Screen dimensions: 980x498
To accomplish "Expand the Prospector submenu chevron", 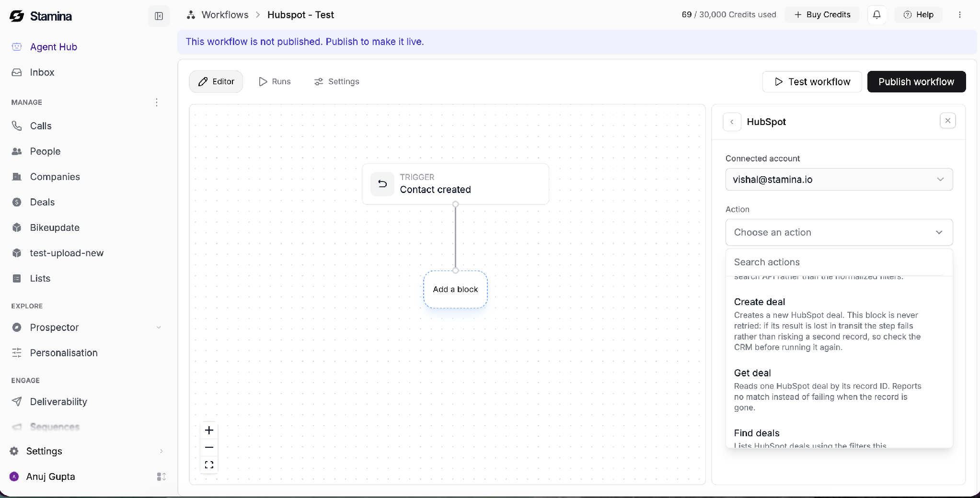I will click(159, 328).
